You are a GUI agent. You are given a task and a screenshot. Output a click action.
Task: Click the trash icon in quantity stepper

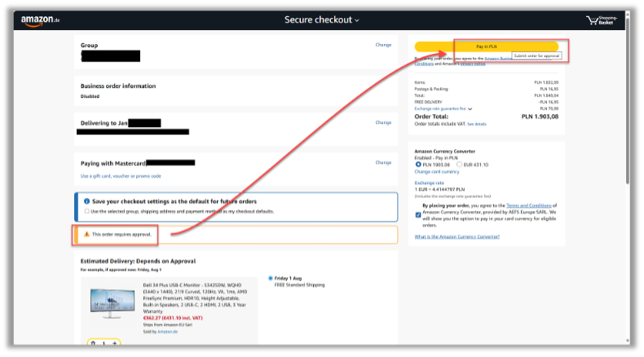93,342
